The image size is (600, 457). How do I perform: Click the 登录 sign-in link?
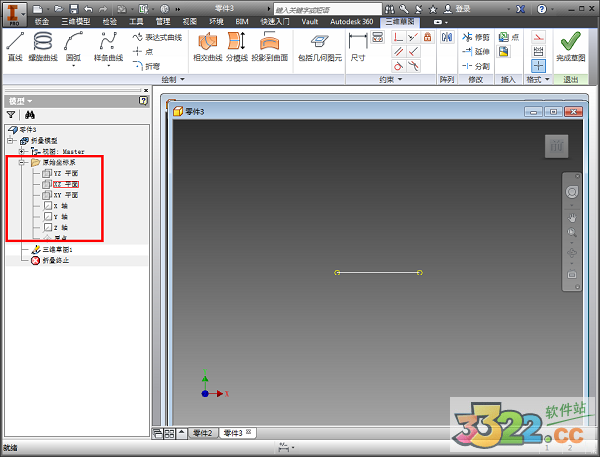pos(463,9)
